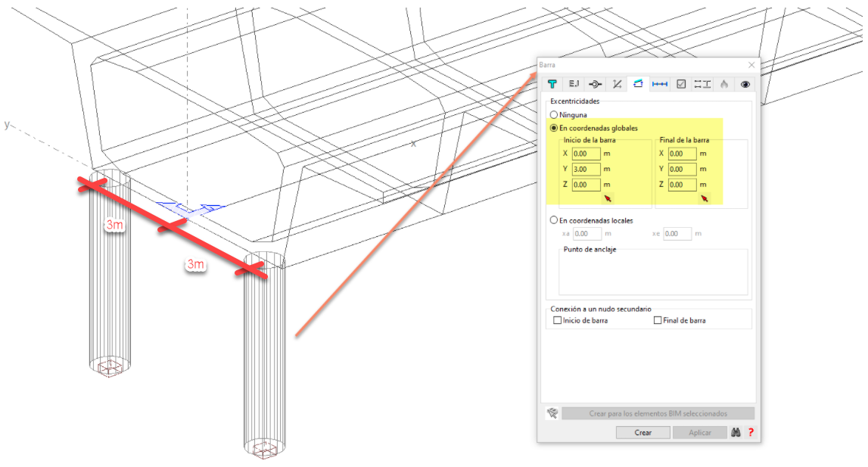The width and height of the screenshot is (868, 467).
Task: Click Crear para los elementos BIM seleccionados
Action: click(658, 413)
